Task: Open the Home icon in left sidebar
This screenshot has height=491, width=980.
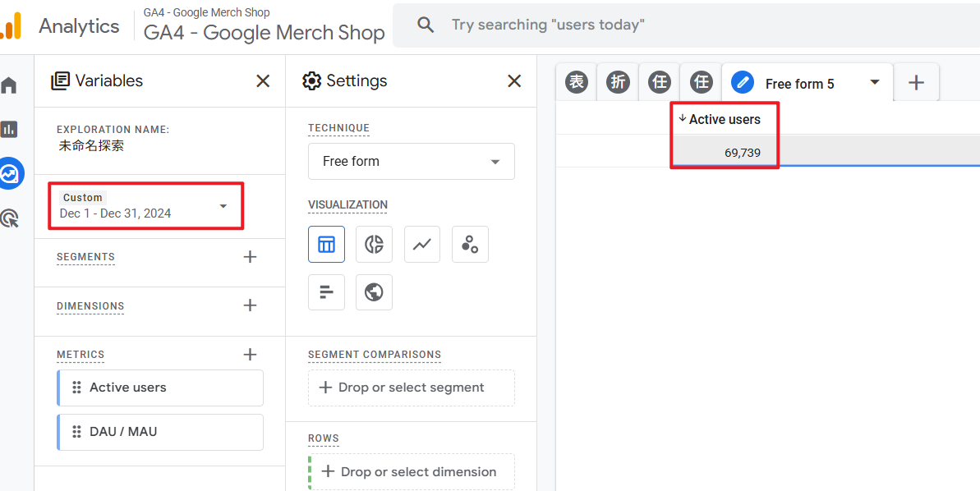Action: (x=9, y=85)
